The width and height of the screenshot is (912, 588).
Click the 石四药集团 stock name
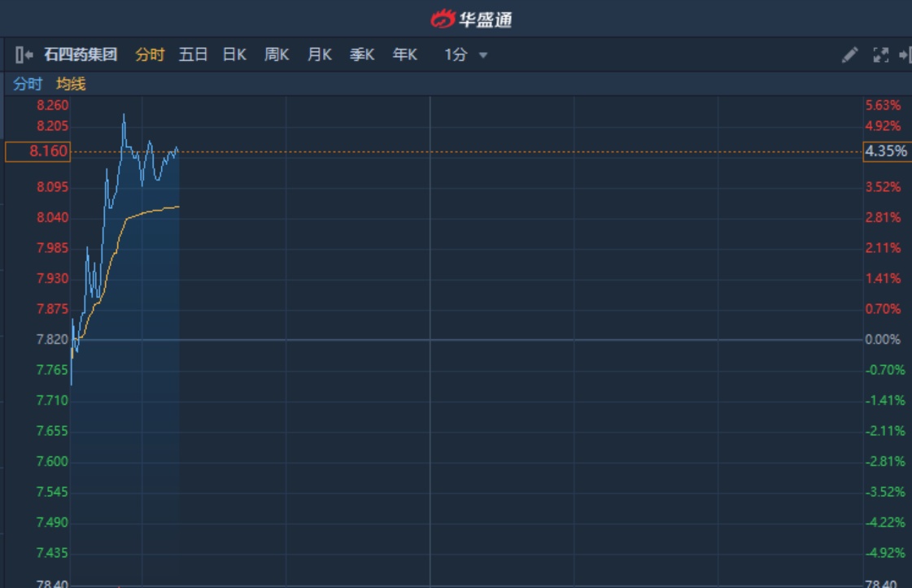click(x=81, y=54)
